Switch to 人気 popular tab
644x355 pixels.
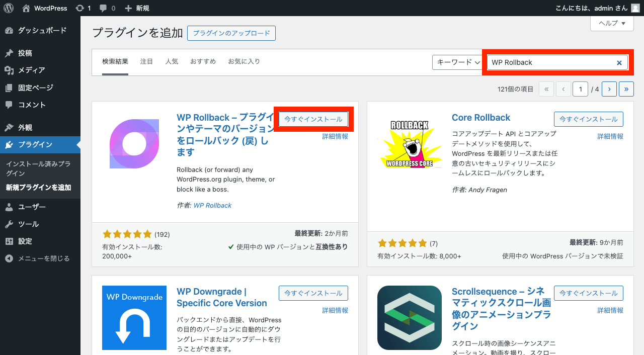172,62
